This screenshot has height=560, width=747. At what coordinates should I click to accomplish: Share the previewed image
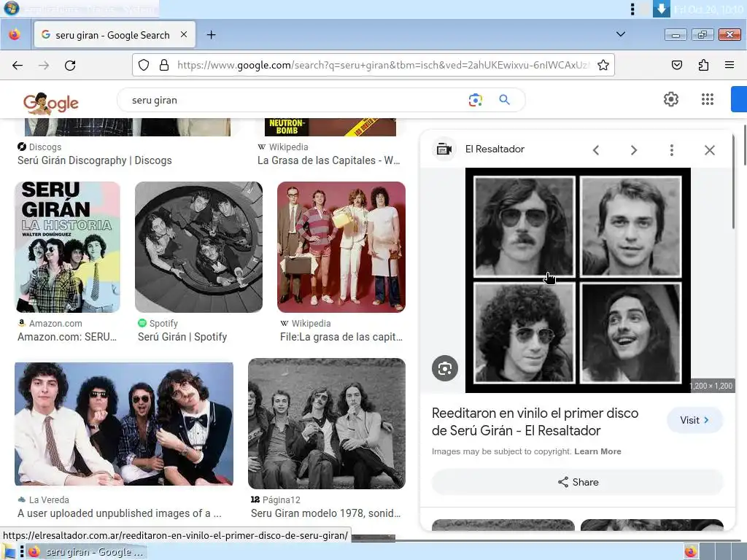click(578, 482)
